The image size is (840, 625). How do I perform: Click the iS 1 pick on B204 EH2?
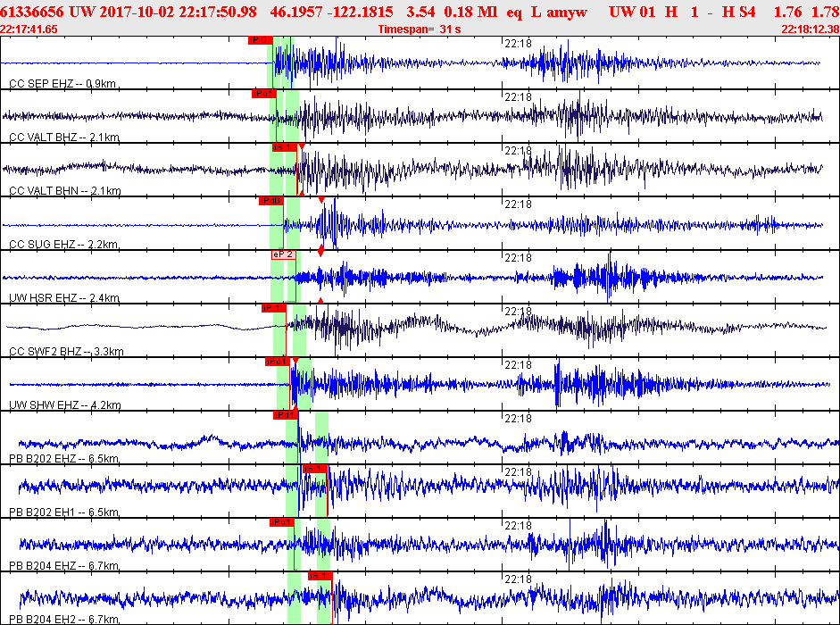pos(320,576)
